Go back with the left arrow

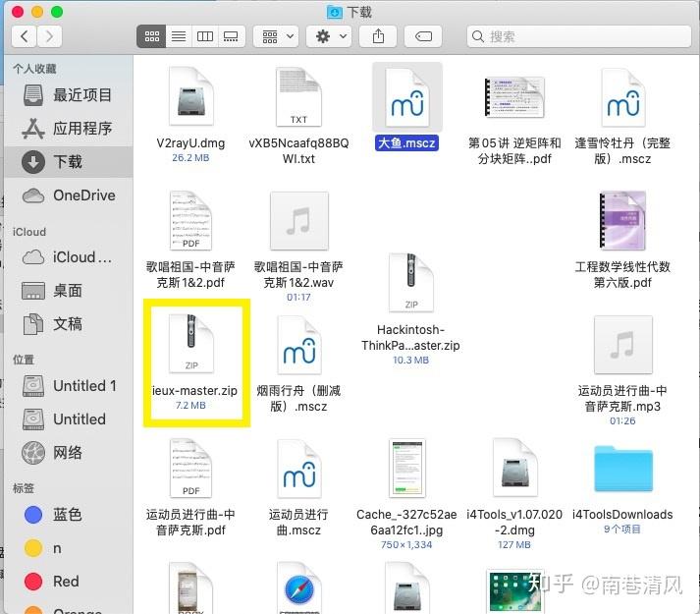click(x=25, y=36)
